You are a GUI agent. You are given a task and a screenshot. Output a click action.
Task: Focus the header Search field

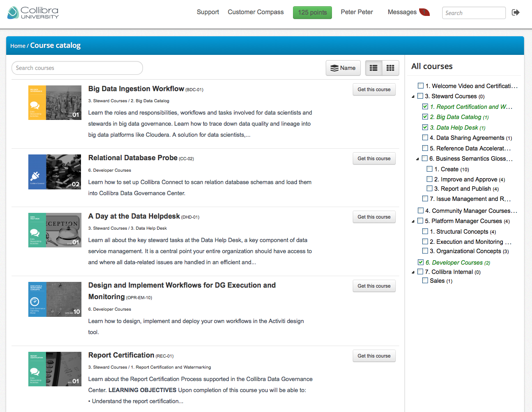474,13
